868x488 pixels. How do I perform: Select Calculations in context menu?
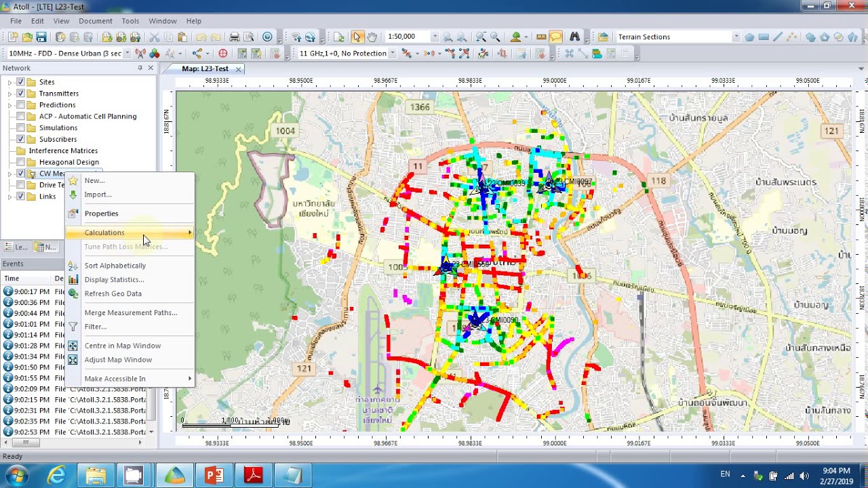(x=130, y=232)
